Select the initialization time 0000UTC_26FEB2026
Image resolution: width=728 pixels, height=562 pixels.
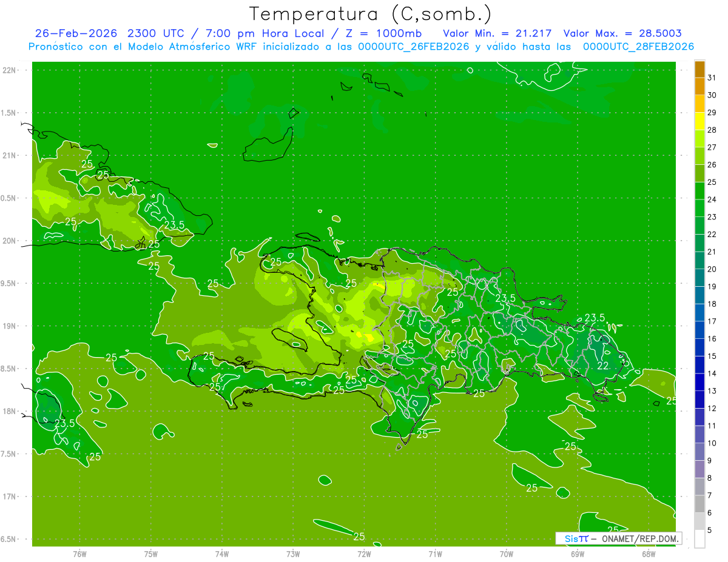[x=414, y=47]
